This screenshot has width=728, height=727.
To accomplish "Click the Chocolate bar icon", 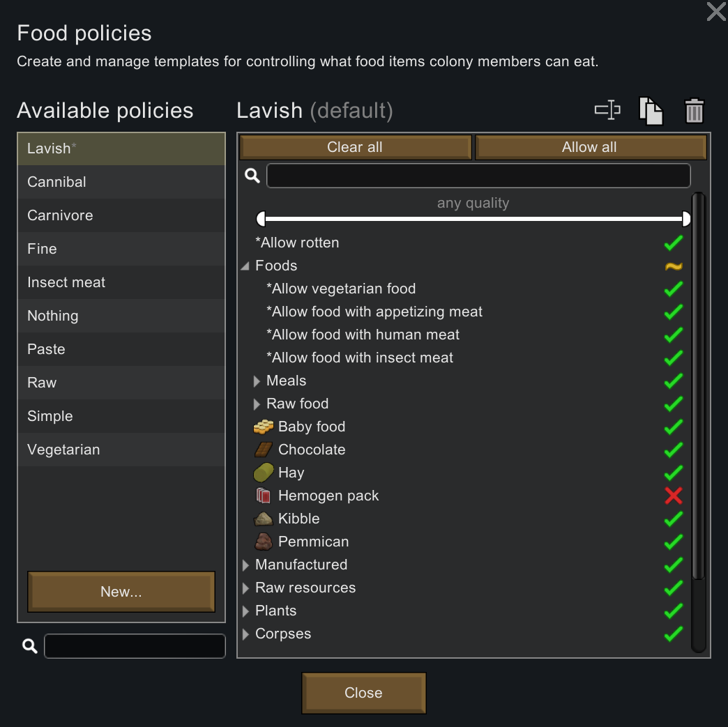I will tap(263, 450).
